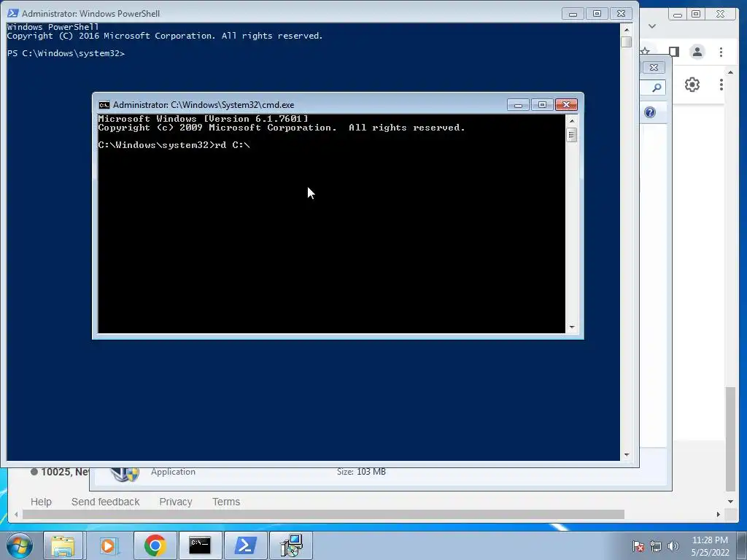Close the PowerShell window
Viewport: 747px width, 560px height.
click(622, 14)
